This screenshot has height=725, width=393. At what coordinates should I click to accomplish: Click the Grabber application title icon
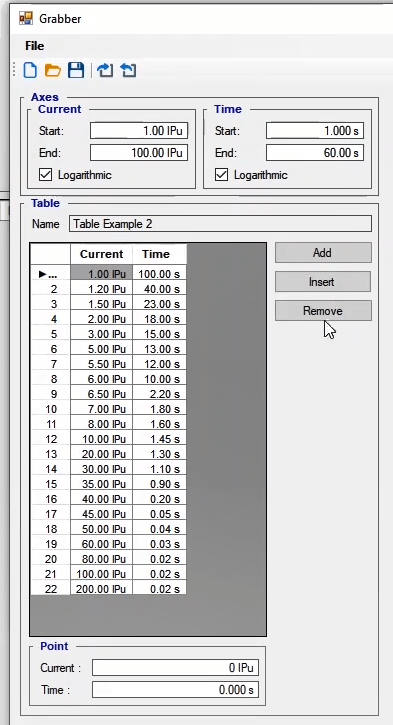(26, 18)
